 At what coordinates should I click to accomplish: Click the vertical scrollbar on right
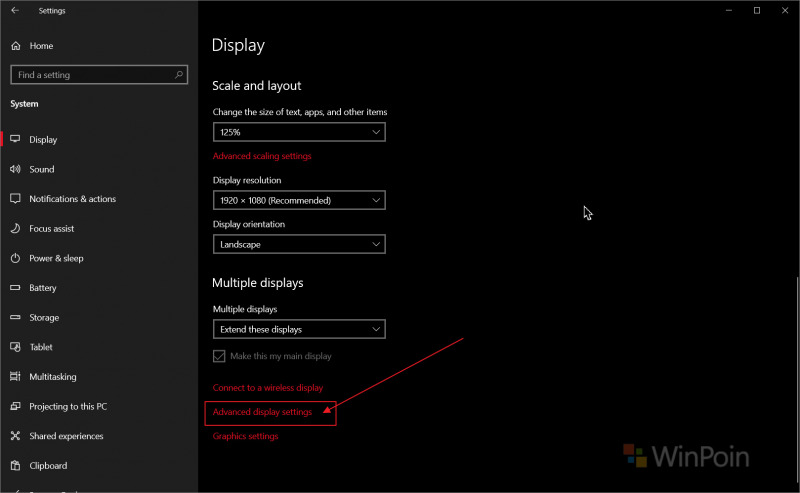(797, 378)
